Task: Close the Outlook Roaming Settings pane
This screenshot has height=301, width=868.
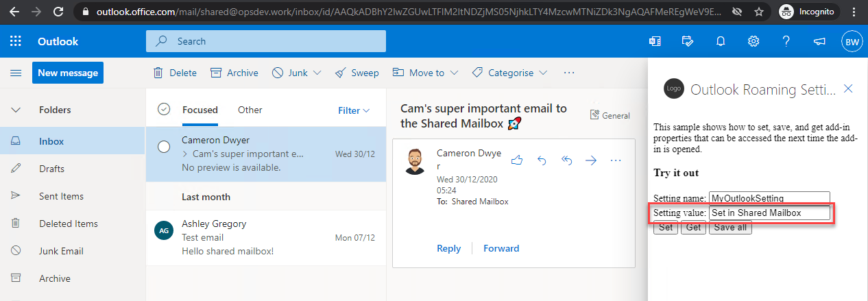Action: click(x=848, y=89)
